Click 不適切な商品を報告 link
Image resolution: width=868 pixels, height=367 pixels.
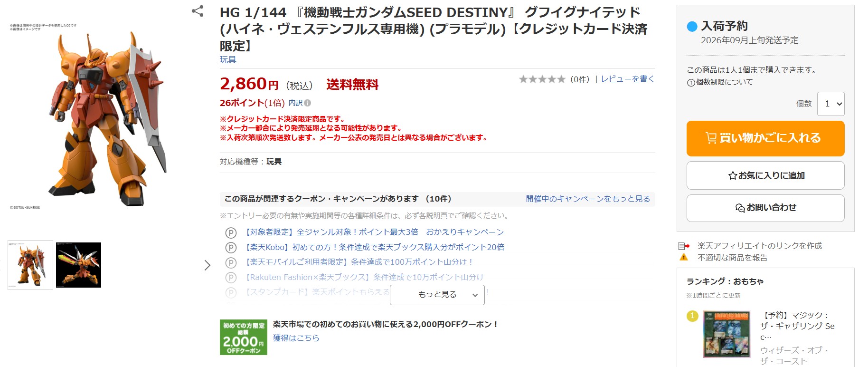[x=733, y=258]
